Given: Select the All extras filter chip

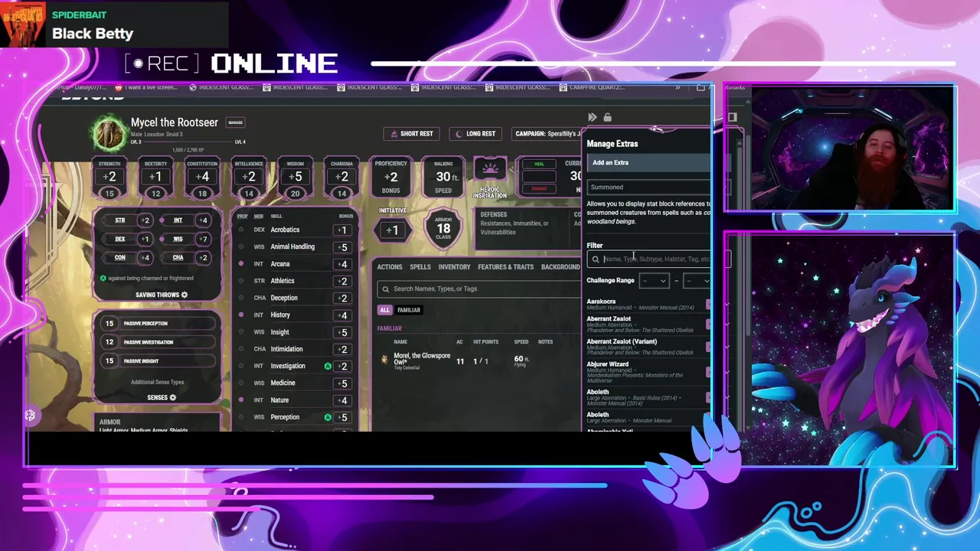Looking at the screenshot, I should pos(384,310).
